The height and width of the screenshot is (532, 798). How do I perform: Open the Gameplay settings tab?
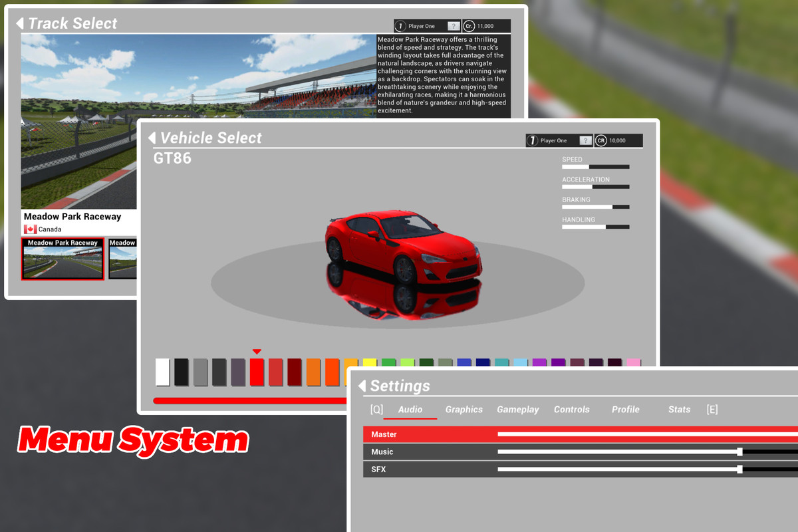[x=518, y=410]
